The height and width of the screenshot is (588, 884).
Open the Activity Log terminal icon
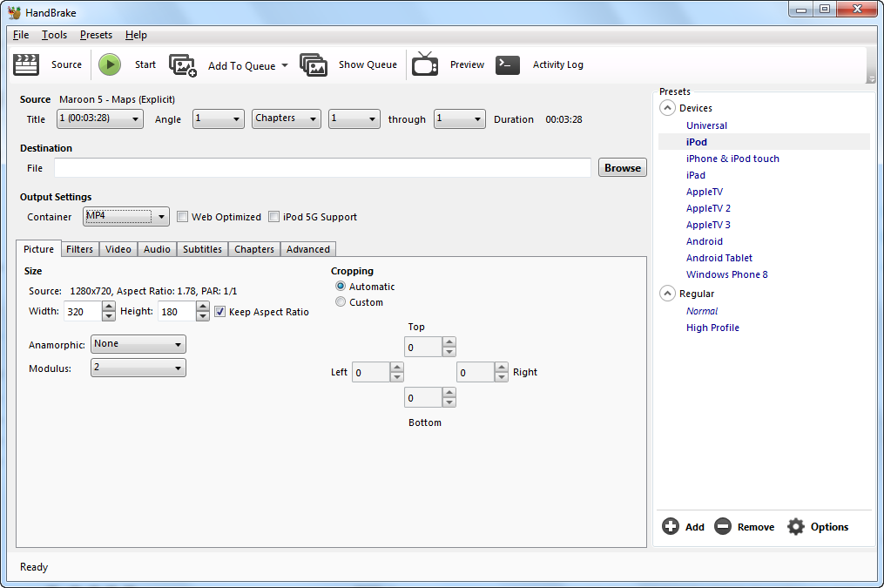coord(508,64)
